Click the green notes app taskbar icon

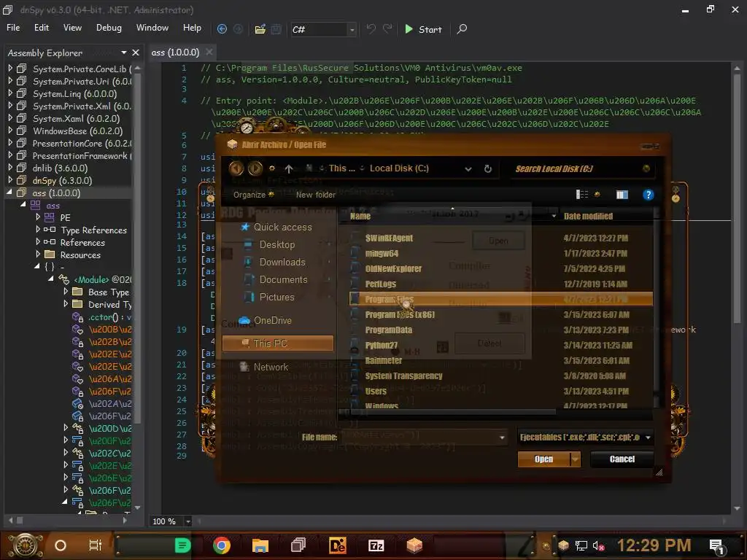[182, 545]
